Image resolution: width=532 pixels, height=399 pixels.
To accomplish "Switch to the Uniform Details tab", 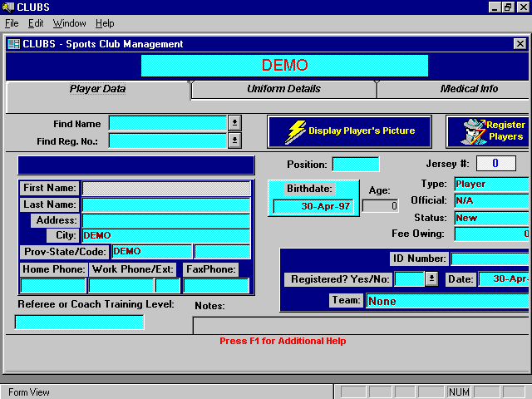I will (283, 89).
